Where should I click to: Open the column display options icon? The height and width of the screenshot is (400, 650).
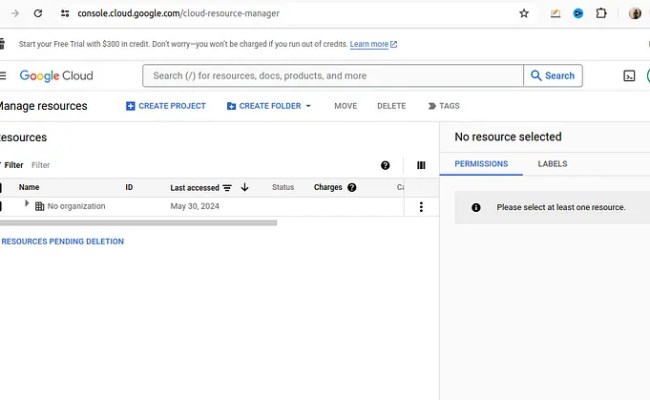click(421, 165)
